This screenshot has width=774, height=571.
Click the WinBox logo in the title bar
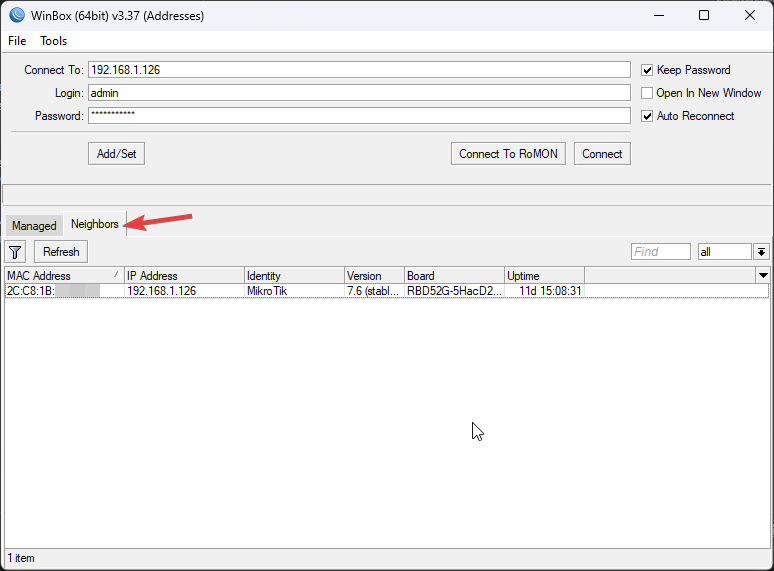pos(16,15)
